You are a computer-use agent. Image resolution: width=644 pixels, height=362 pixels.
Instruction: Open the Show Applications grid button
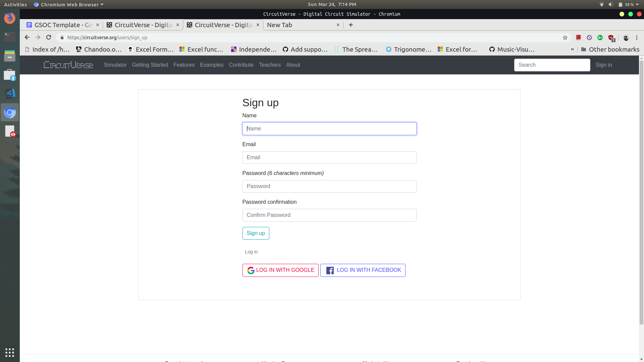click(x=9, y=352)
